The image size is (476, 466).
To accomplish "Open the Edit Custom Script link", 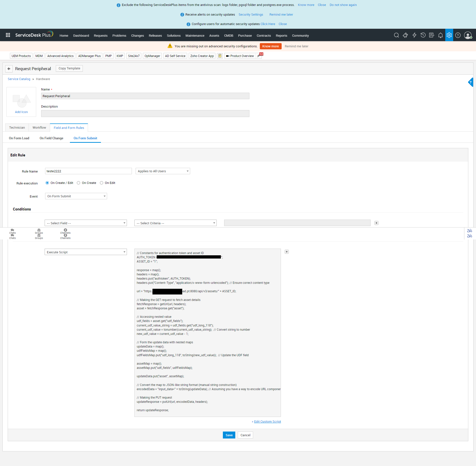I will pos(267,422).
